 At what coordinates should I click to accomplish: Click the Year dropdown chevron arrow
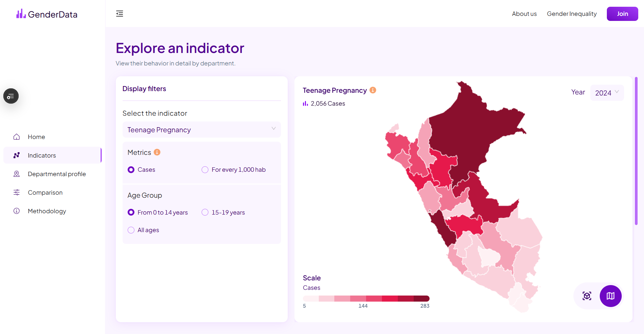617,92
